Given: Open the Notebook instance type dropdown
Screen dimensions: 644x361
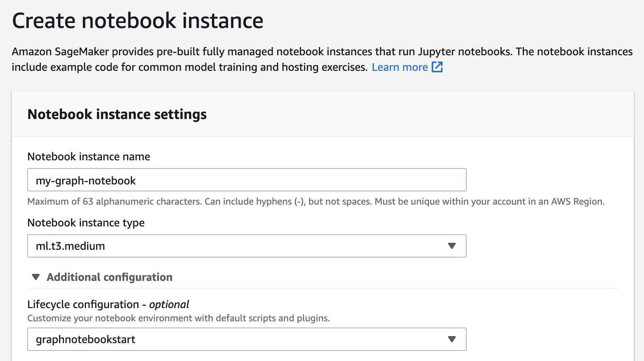Looking at the screenshot, I should [x=247, y=246].
